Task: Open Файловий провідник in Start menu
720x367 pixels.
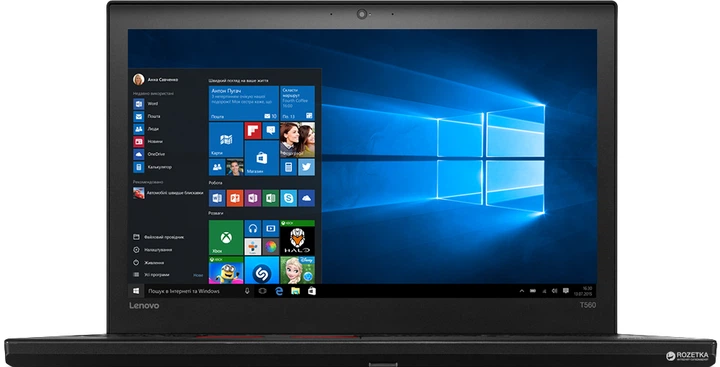Action: (x=158, y=237)
